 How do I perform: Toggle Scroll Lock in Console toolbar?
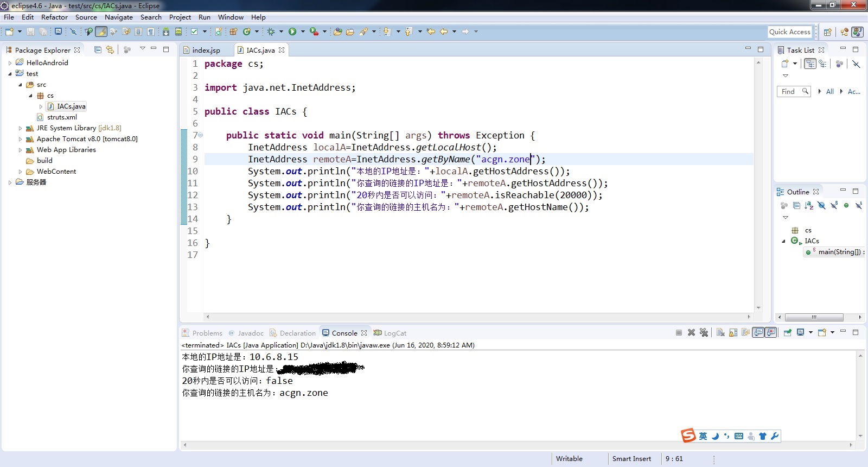click(733, 332)
